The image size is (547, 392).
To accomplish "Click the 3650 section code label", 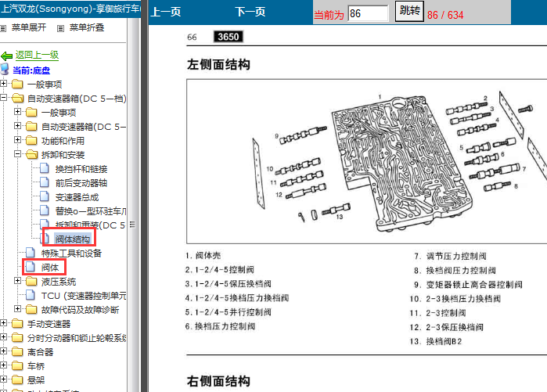I will tap(229, 37).
